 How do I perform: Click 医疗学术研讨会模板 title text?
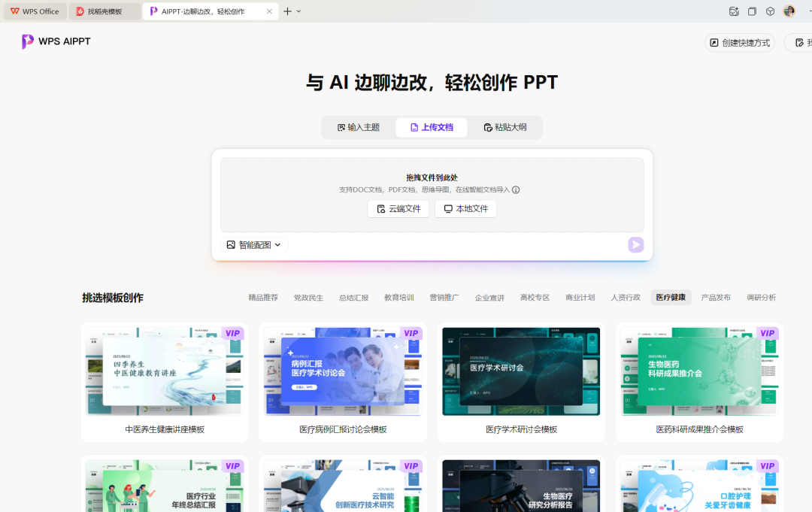tap(522, 430)
